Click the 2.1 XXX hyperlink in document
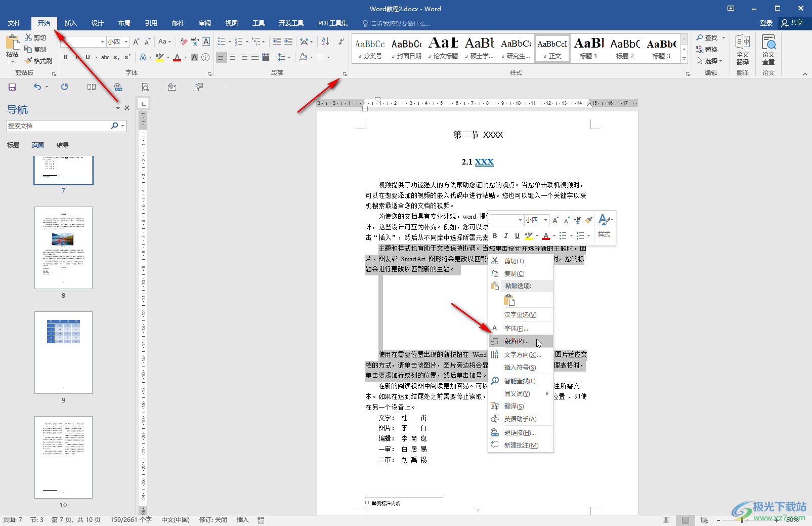812x526 pixels. (x=484, y=162)
